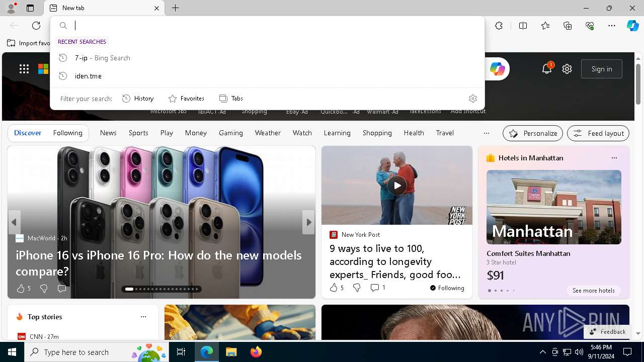Click the Sign in button

click(x=602, y=69)
